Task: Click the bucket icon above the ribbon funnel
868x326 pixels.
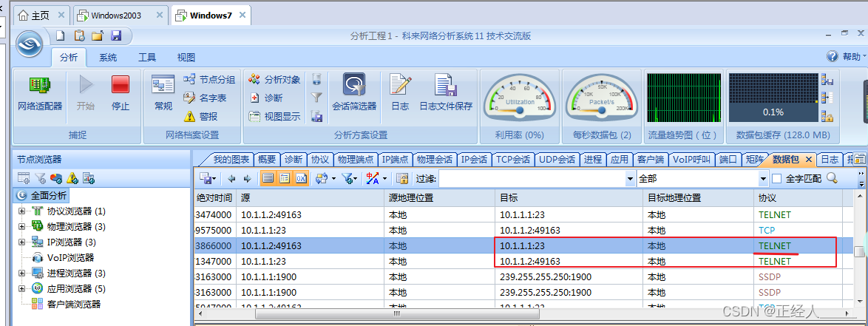Action: (316, 79)
